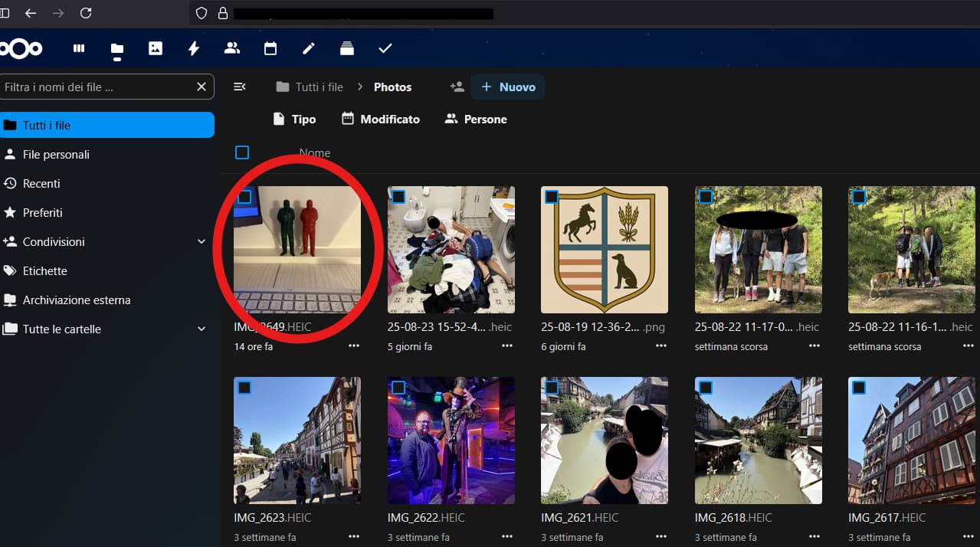Navigate to Tutti i file breadcrumb
Image resolution: width=980 pixels, height=547 pixels.
310,87
